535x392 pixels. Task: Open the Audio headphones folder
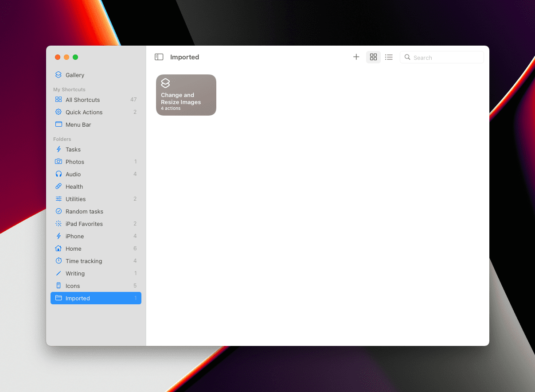click(96, 174)
